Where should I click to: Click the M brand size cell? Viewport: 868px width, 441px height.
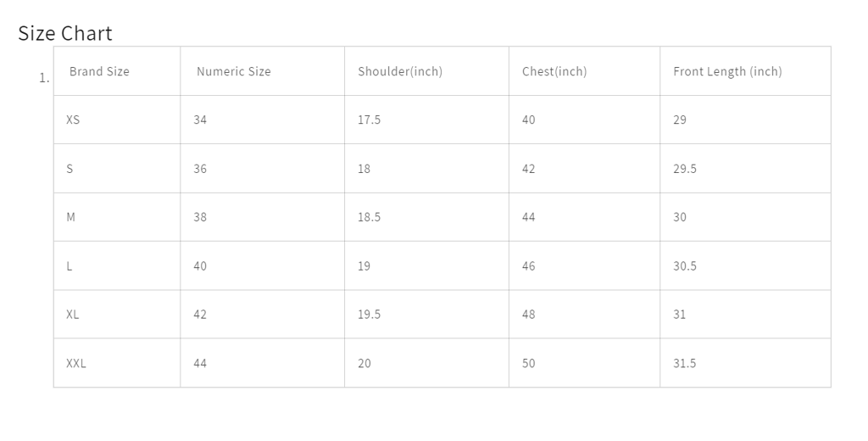(70, 217)
